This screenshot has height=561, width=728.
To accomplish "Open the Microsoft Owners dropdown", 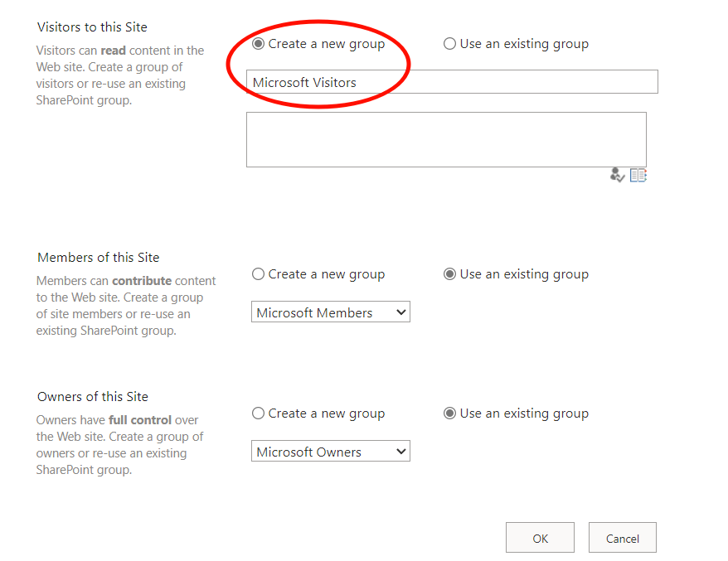I will [330, 451].
